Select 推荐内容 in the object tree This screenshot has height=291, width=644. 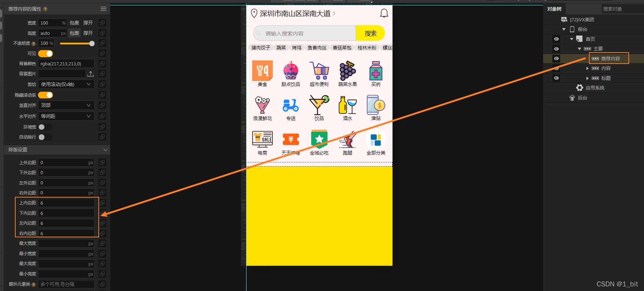(x=610, y=59)
